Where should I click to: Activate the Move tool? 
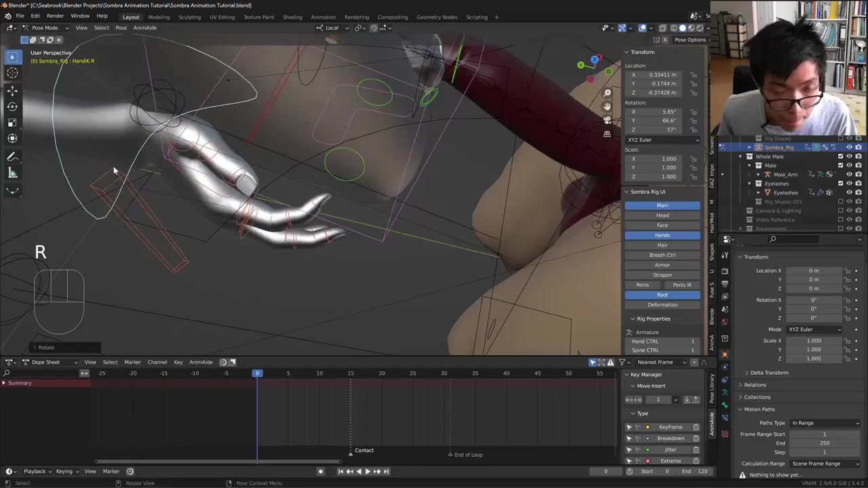coord(12,90)
